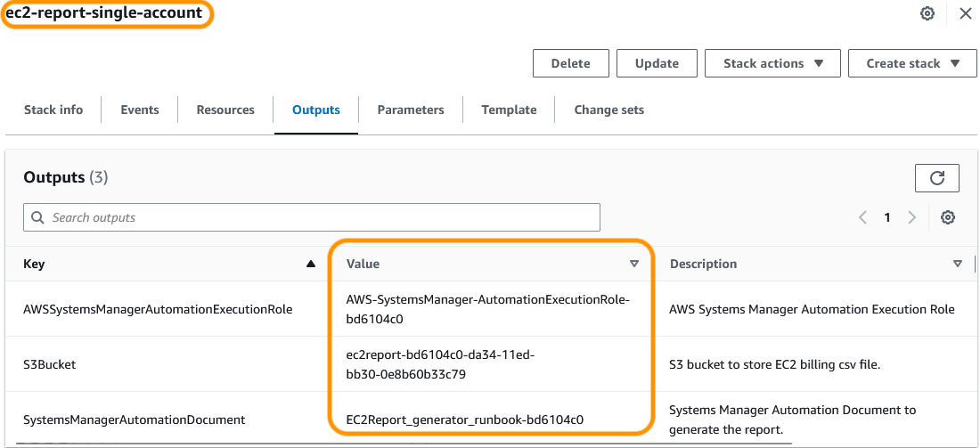Open the Resources tab
This screenshot has width=980, height=448.
tap(225, 110)
